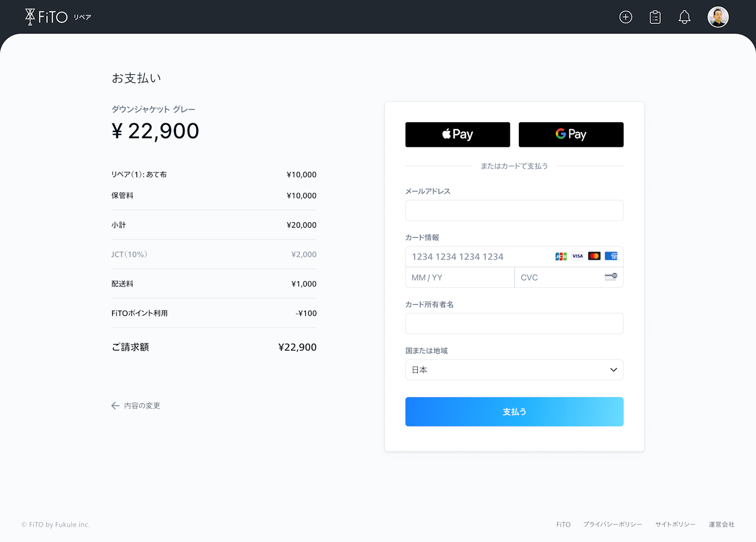
Task: Click the ダウンジャケット グレー item name
Action: coord(153,109)
